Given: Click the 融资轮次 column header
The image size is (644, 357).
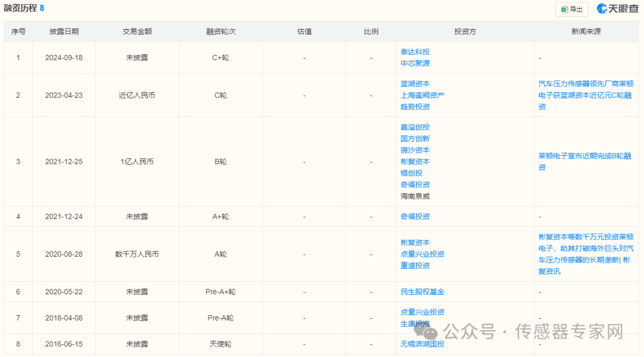Looking at the screenshot, I should (x=221, y=32).
